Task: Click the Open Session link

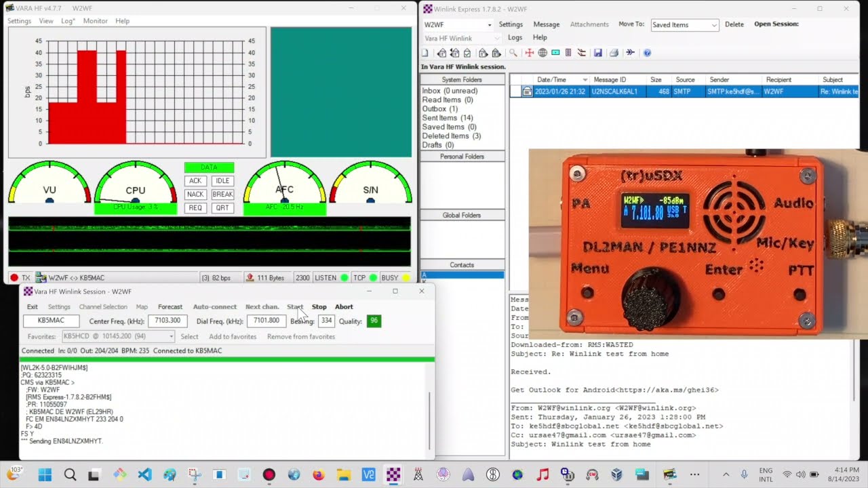Action: (x=776, y=24)
